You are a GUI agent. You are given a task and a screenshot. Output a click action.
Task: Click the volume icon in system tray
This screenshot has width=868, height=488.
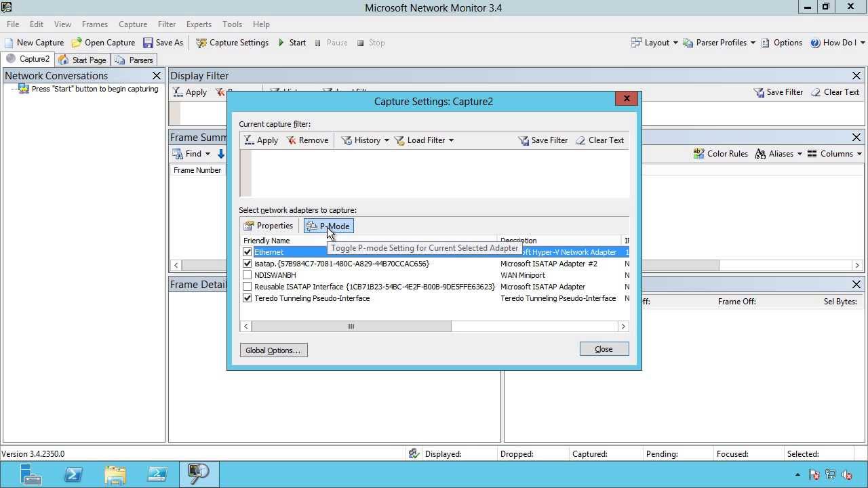point(847,475)
